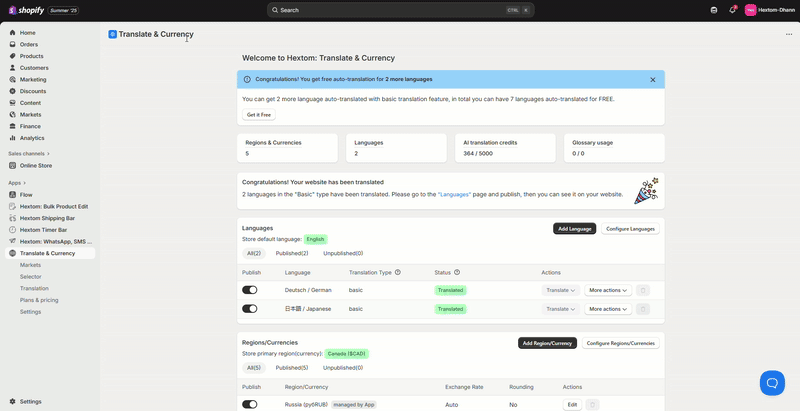Image resolution: width=800 pixels, height=411 pixels.
Task: Select Published(2) languages tab
Action: (292, 253)
